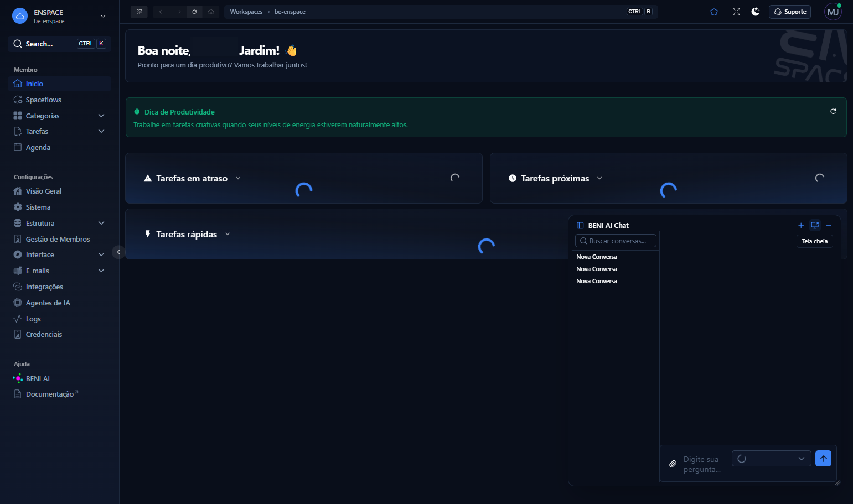Open Gestão de Membros settings
The image size is (853, 504).
pos(60,239)
